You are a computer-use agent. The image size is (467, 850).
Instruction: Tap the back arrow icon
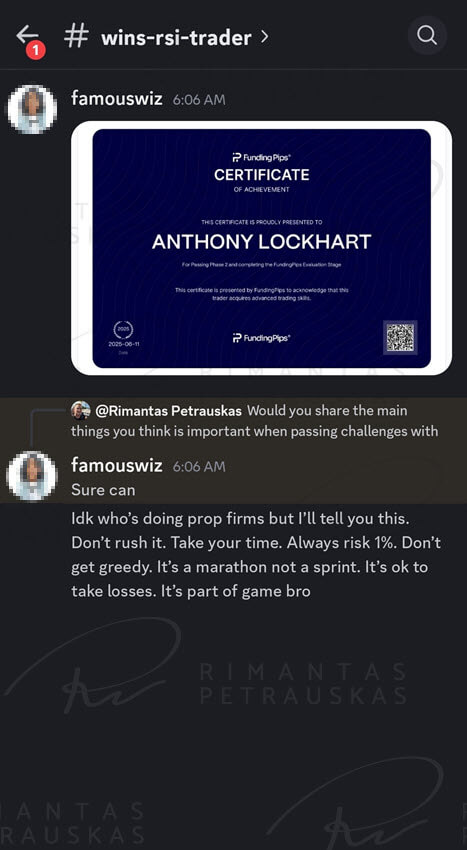[27, 35]
